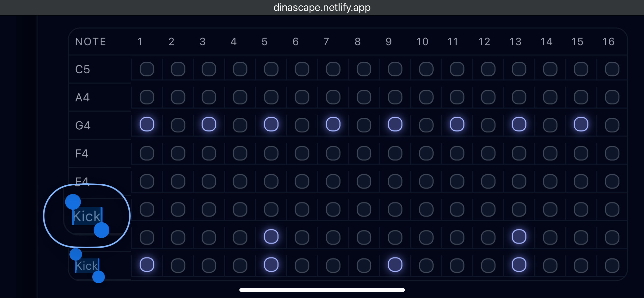Screen dimensions: 644x298
Task: Turn off step 5 on the G4 row
Action: [x=271, y=124]
